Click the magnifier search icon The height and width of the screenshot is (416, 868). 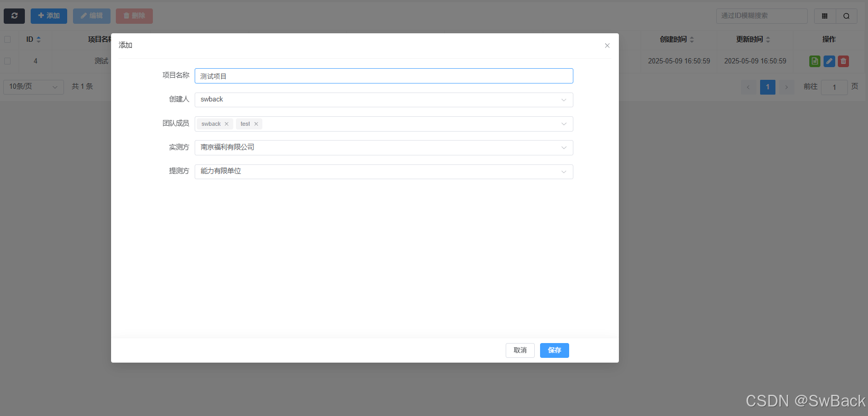(x=846, y=16)
